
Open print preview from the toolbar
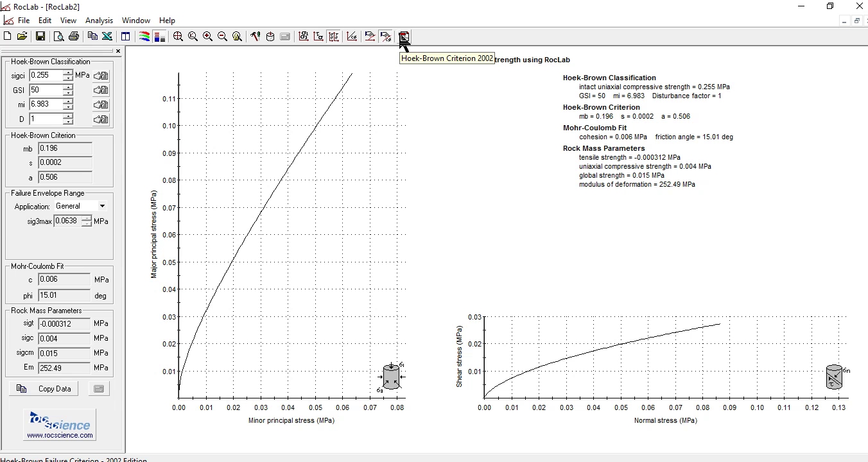coord(58,37)
